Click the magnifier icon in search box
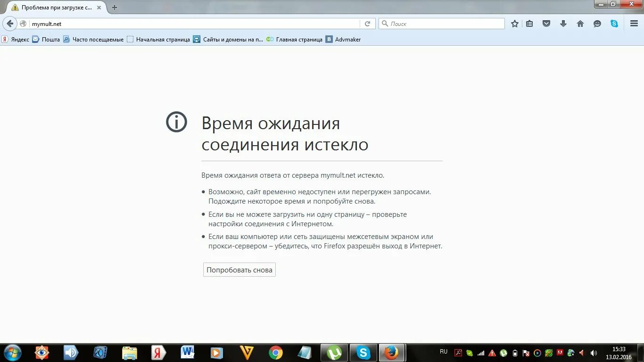 click(385, 24)
